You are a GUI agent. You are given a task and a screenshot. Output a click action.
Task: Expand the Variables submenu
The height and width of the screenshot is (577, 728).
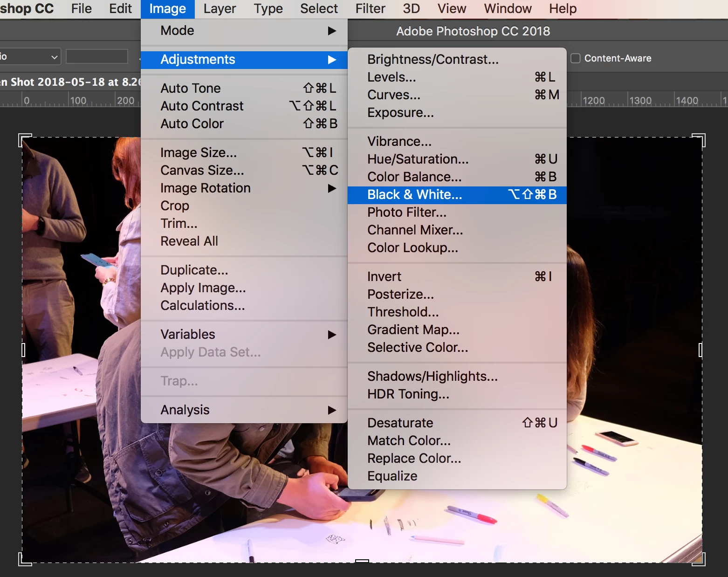point(244,335)
